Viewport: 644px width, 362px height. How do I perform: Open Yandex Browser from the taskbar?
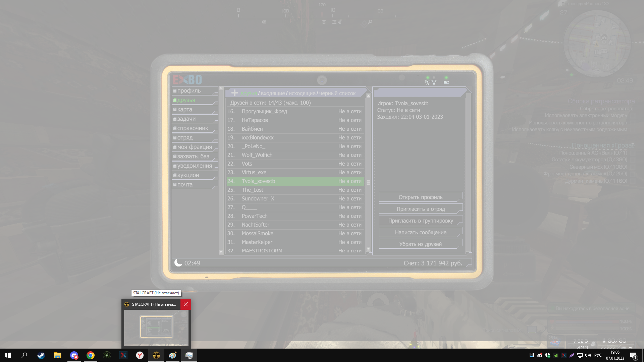point(140,355)
